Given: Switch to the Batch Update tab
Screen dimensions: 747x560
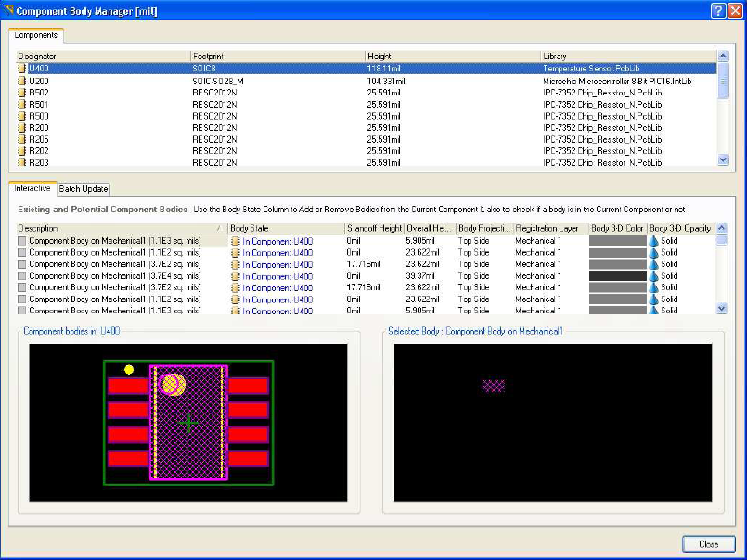Looking at the screenshot, I should (84, 188).
